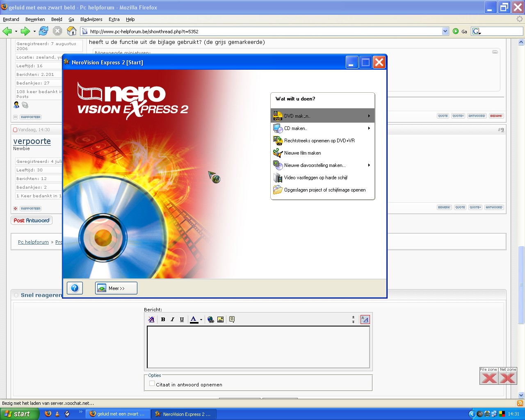Click the diavoorstelling slideshow icon

pyautogui.click(x=278, y=165)
